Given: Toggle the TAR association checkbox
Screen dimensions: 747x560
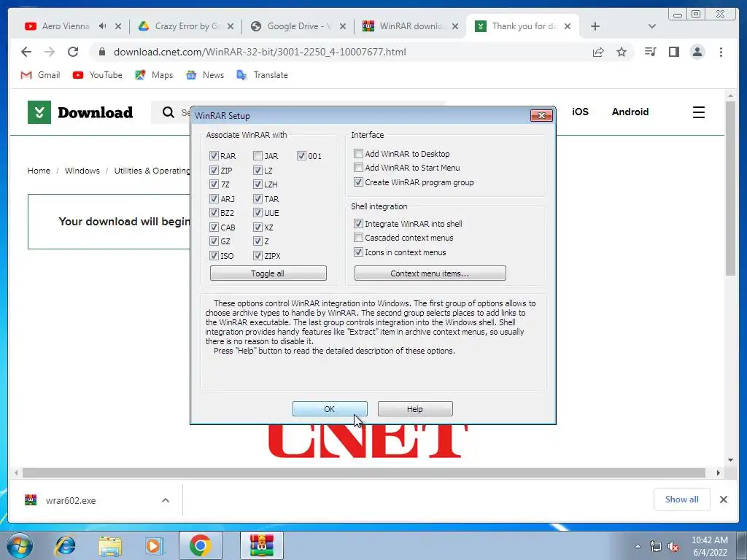Looking at the screenshot, I should point(258,198).
